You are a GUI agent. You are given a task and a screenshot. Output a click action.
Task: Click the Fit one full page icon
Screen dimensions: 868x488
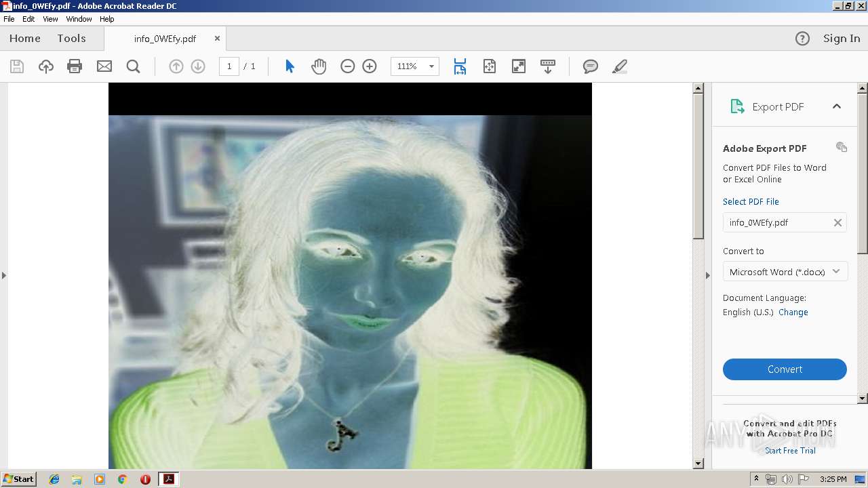coord(490,66)
